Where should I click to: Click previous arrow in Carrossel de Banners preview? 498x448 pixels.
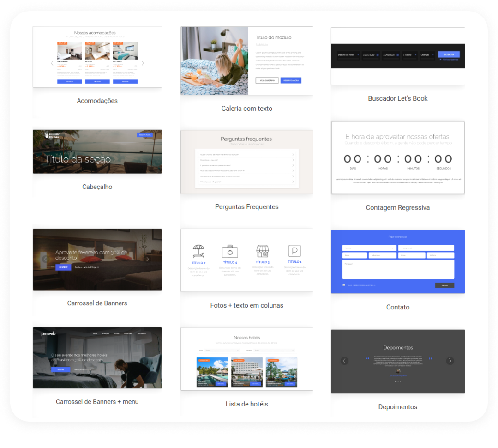[x=45, y=259]
